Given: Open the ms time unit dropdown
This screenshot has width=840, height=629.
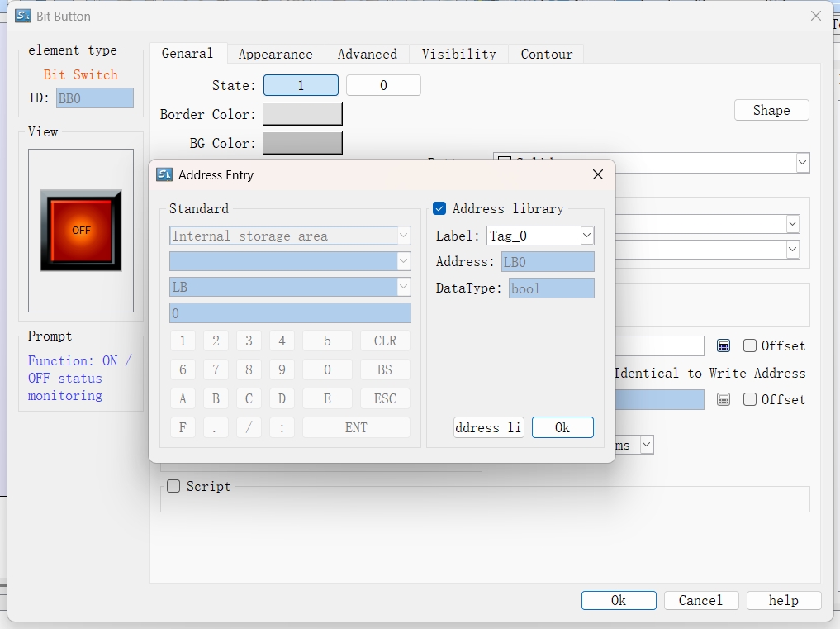Looking at the screenshot, I should 647,445.
